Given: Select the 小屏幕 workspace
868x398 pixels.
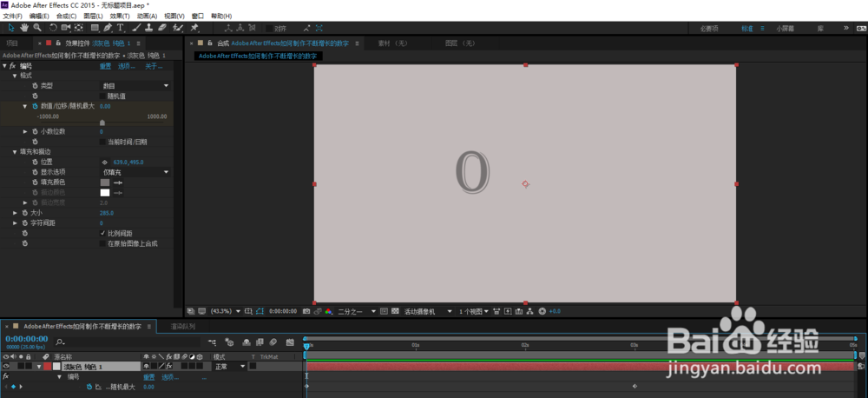Looking at the screenshot, I should click(785, 29).
